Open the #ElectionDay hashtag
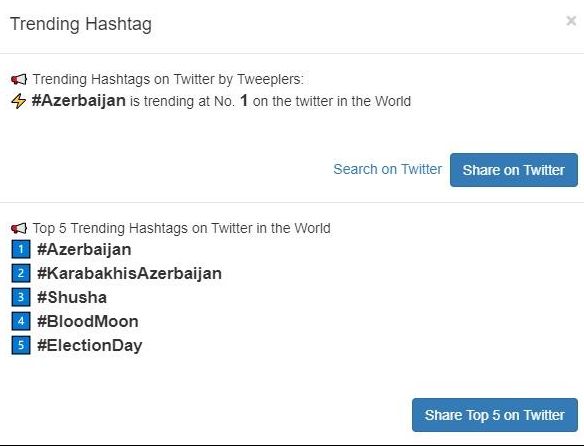 [x=90, y=345]
